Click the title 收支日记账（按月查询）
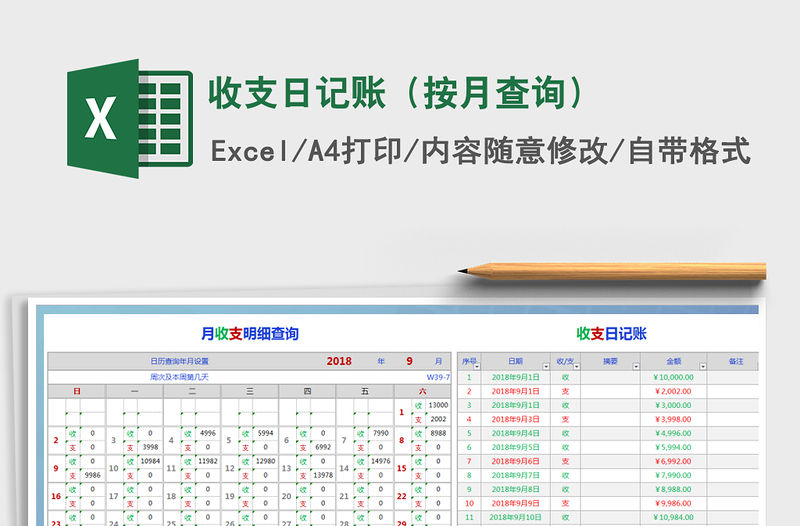Screen dimensions: 800x526 (x=397, y=93)
